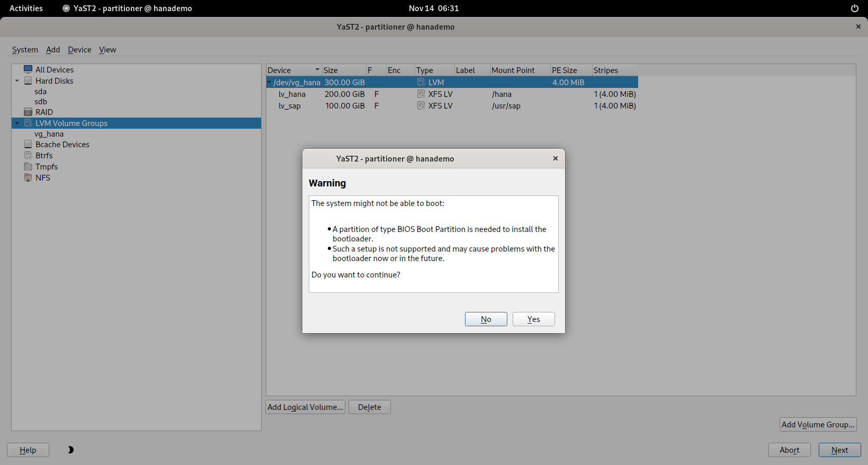868x465 pixels.
Task: Select the NFS tree entry
Action: point(43,177)
